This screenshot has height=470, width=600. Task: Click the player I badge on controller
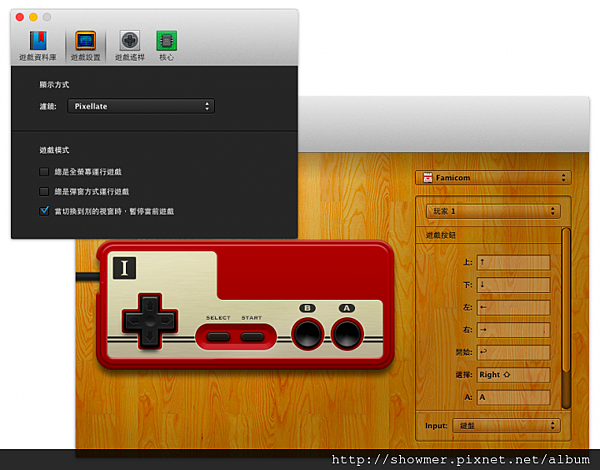124,268
